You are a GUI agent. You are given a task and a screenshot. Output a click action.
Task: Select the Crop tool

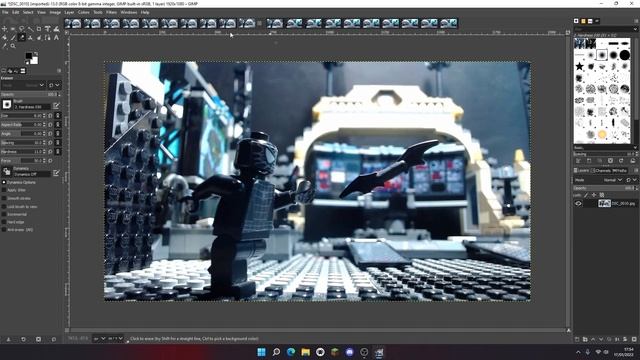coord(39,29)
